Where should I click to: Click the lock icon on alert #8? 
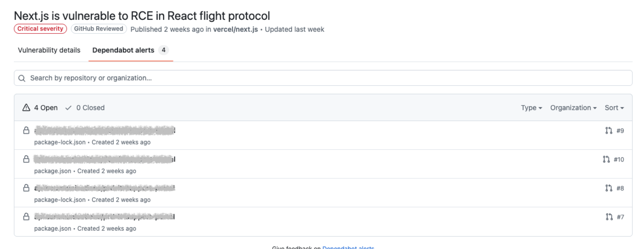(26, 188)
